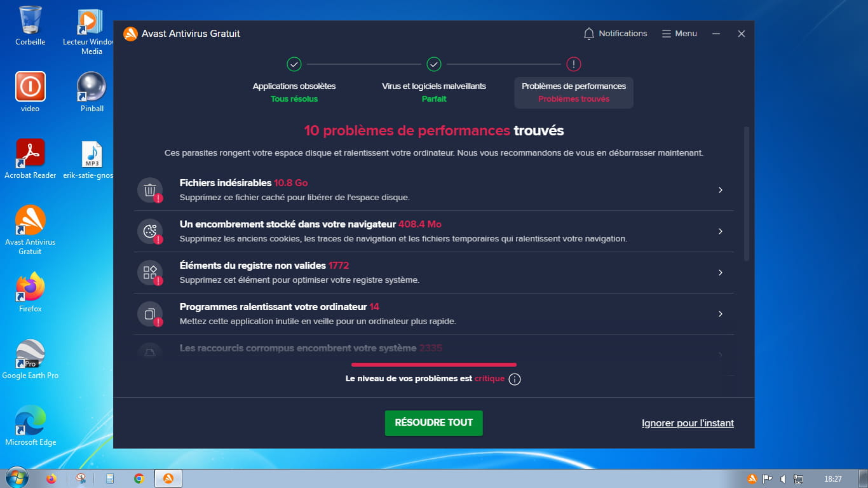Viewport: 868px width, 488px height.
Task: Minimize the Avast window
Action: tap(716, 34)
